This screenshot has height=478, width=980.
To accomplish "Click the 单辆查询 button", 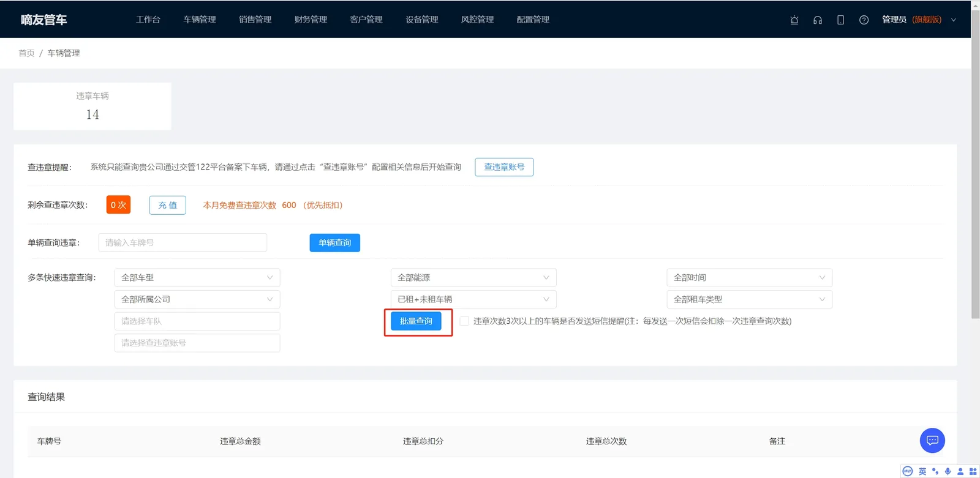I will click(334, 243).
